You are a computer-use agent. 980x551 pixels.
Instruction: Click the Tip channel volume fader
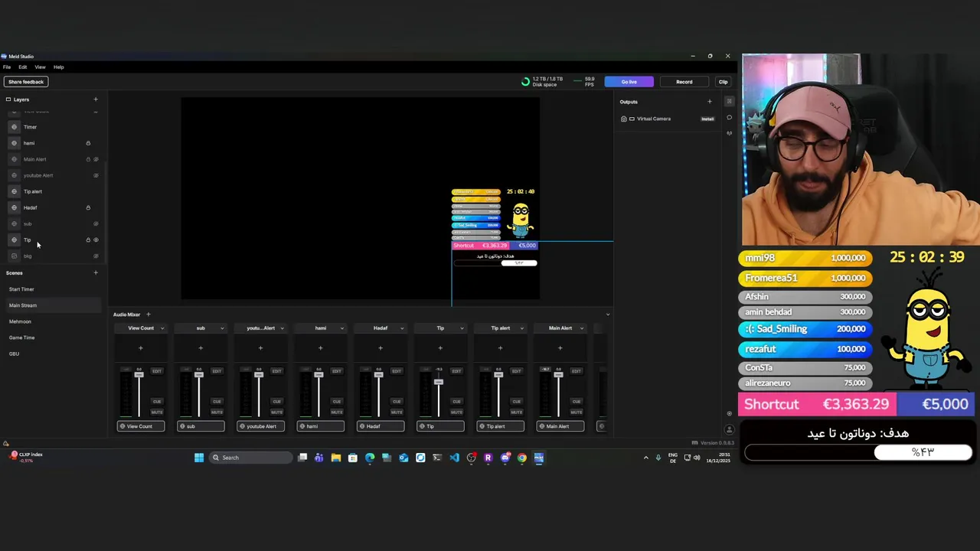(x=438, y=382)
